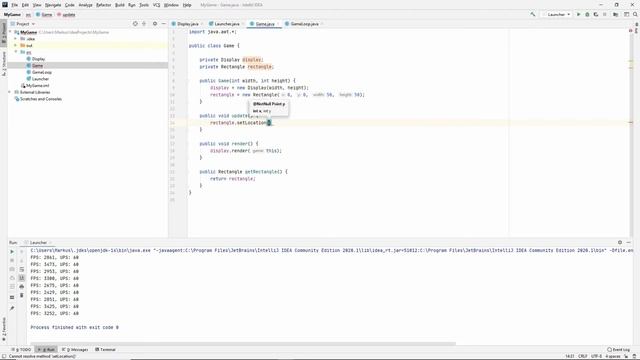Click the Up stack trace arrow in Run panel
The height and width of the screenshot is (360, 640).
[x=22, y=252]
